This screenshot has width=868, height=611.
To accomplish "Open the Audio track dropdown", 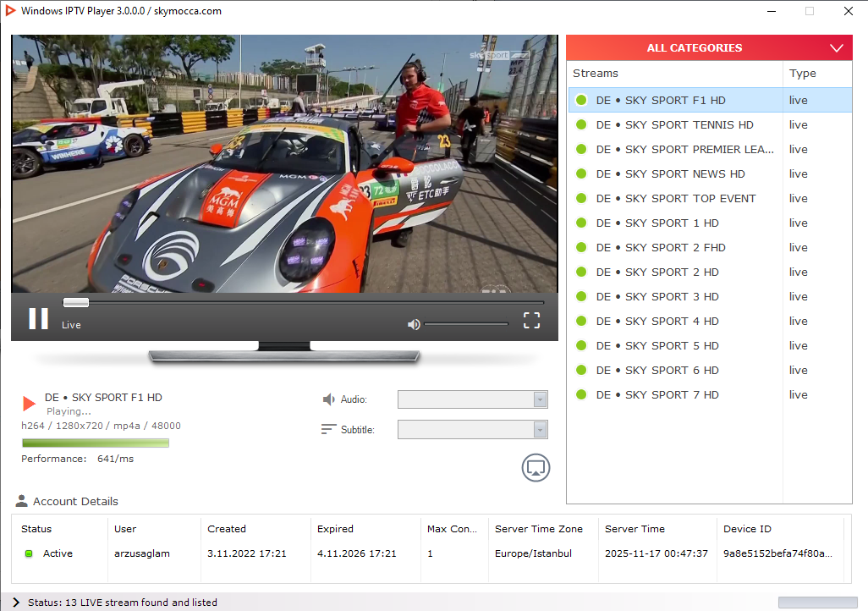I will coord(540,400).
